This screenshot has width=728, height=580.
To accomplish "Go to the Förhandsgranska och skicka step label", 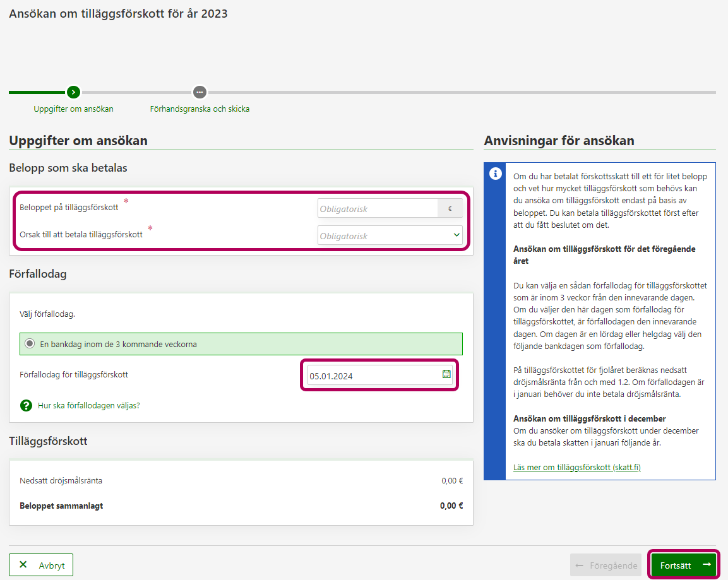I will [x=200, y=109].
